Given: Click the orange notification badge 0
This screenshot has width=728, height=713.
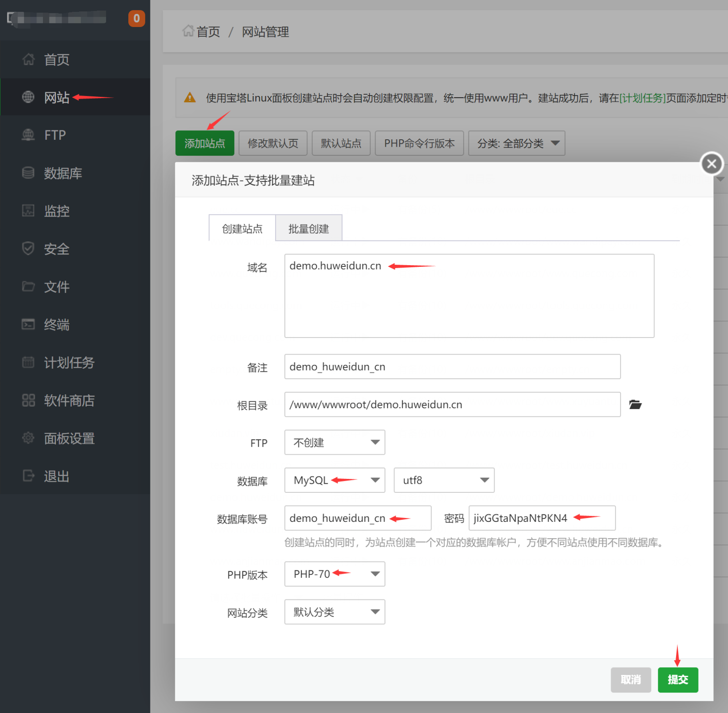Looking at the screenshot, I should [x=137, y=18].
